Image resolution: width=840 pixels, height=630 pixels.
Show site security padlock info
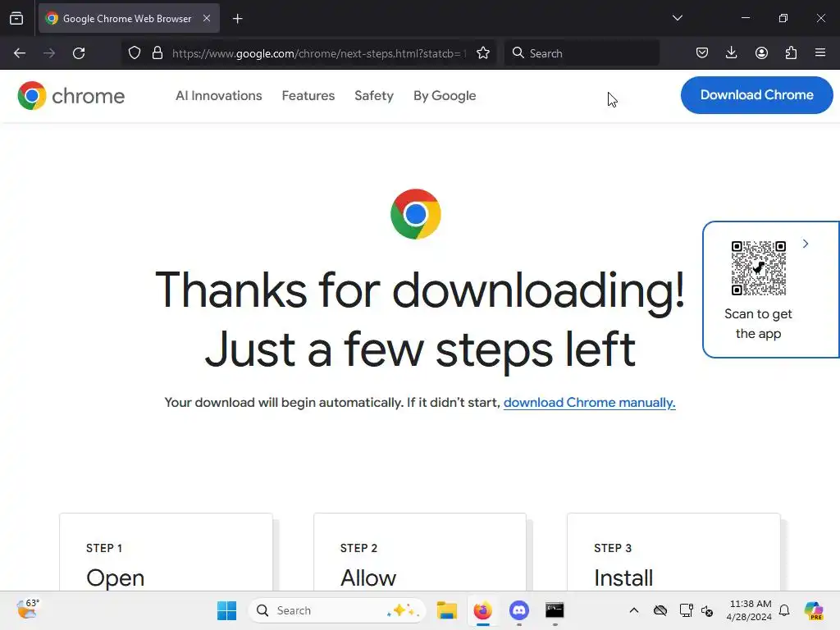point(157,53)
